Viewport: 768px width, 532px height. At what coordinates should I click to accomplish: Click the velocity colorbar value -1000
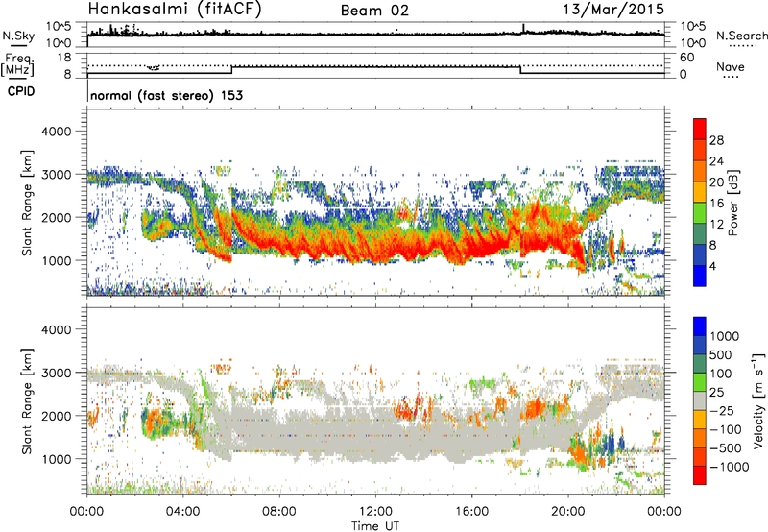tap(729, 467)
